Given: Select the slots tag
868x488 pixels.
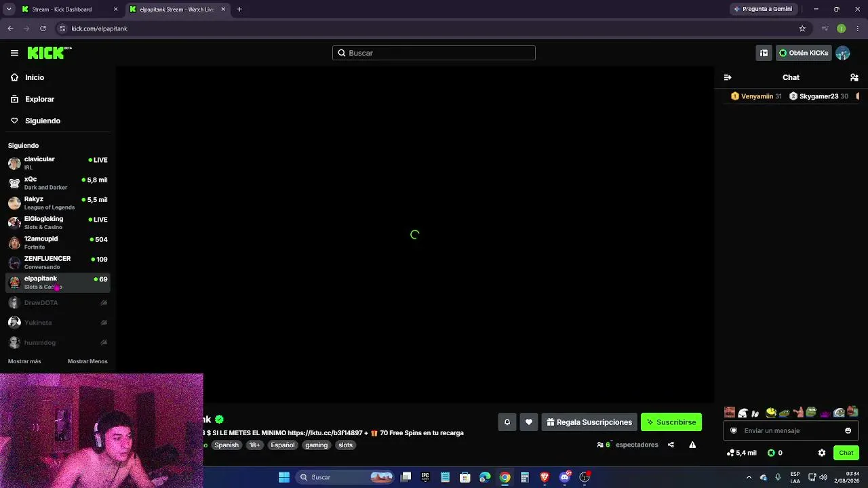Looking at the screenshot, I should point(346,445).
